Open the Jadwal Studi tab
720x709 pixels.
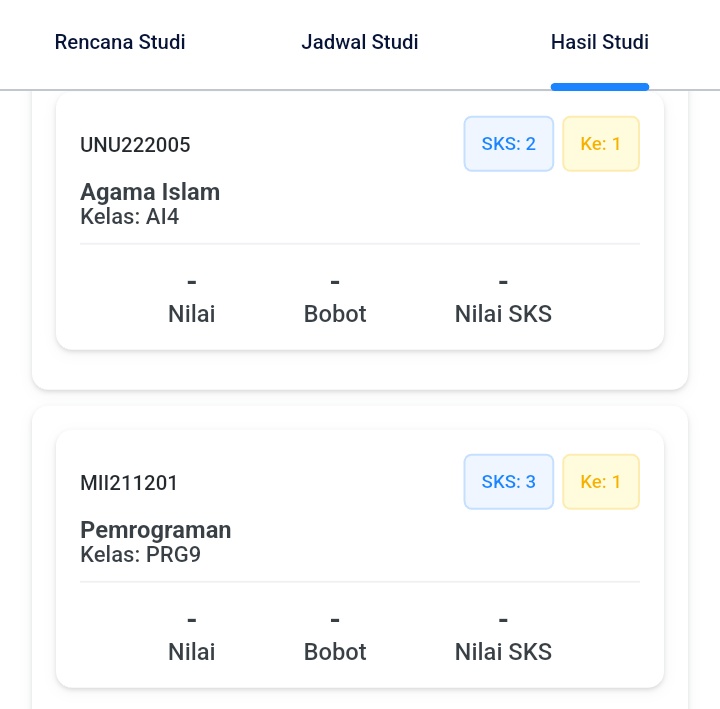click(x=360, y=42)
